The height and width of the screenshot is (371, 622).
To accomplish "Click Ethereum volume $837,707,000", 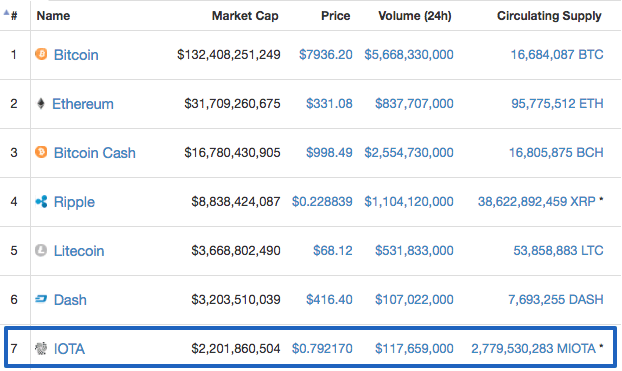I will click(x=415, y=104).
